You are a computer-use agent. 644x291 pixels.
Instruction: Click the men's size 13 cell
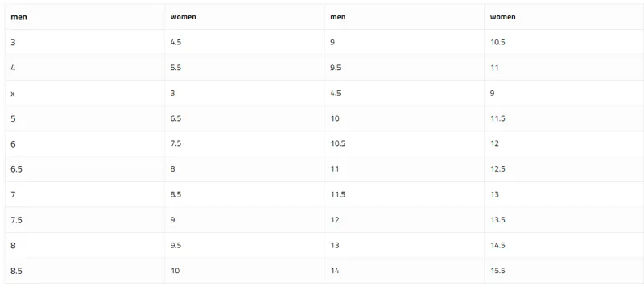(x=404, y=245)
